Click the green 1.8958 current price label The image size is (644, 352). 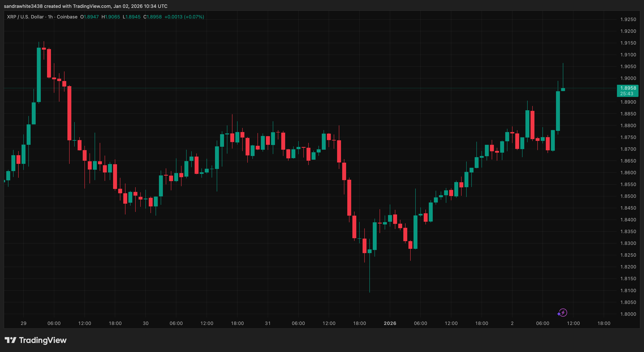point(628,88)
